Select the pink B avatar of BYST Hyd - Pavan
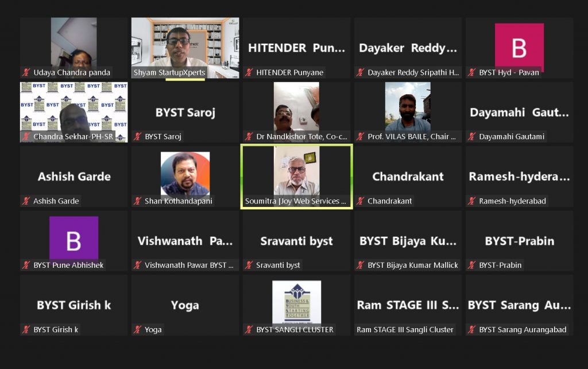 pyautogui.click(x=519, y=48)
